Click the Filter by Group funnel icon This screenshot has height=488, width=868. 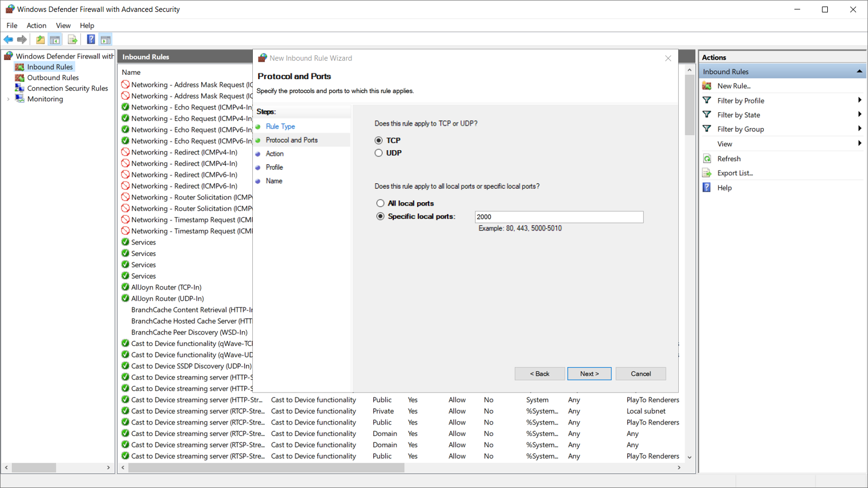pyautogui.click(x=707, y=129)
